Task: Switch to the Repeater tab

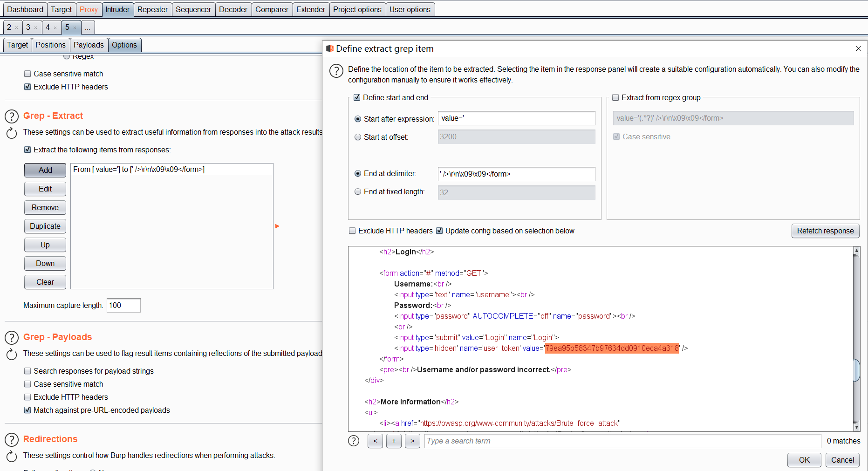Action: click(152, 9)
